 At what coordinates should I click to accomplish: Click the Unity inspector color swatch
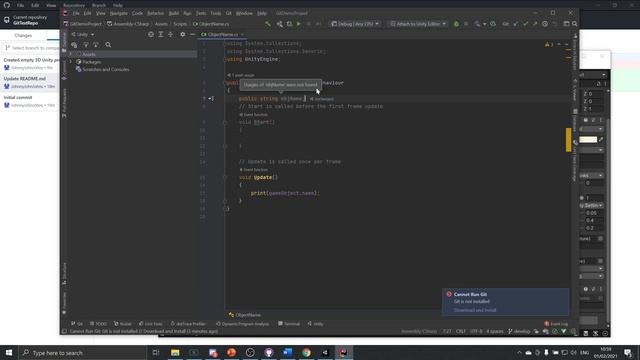click(x=588, y=140)
